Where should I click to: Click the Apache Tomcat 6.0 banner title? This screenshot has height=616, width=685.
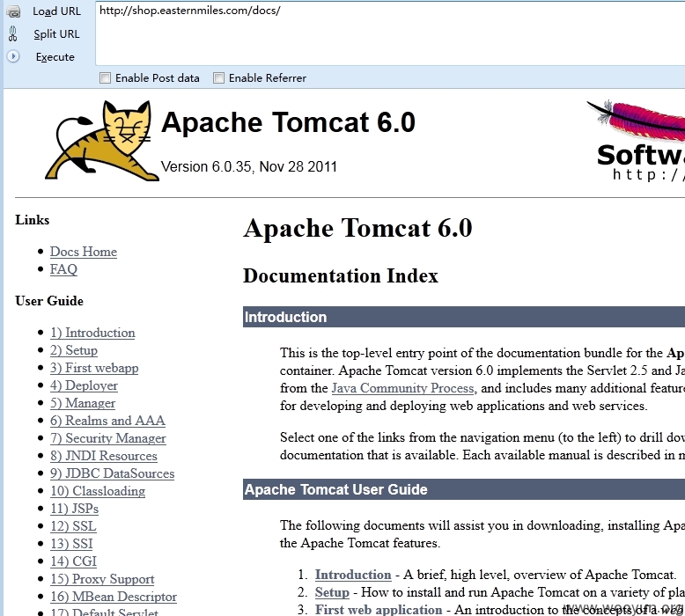click(288, 122)
